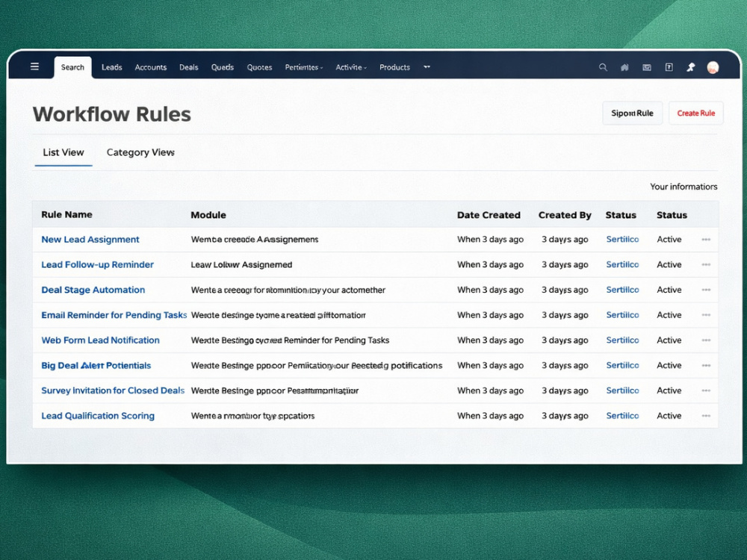This screenshot has height=560, width=747.
Task: Click the Created By column header
Action: (x=565, y=215)
